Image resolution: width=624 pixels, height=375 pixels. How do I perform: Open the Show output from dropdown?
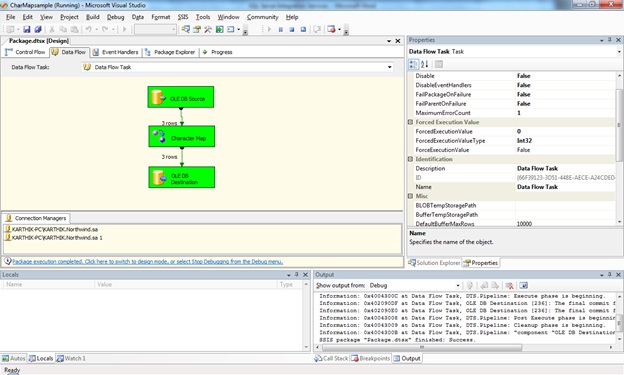pos(458,285)
